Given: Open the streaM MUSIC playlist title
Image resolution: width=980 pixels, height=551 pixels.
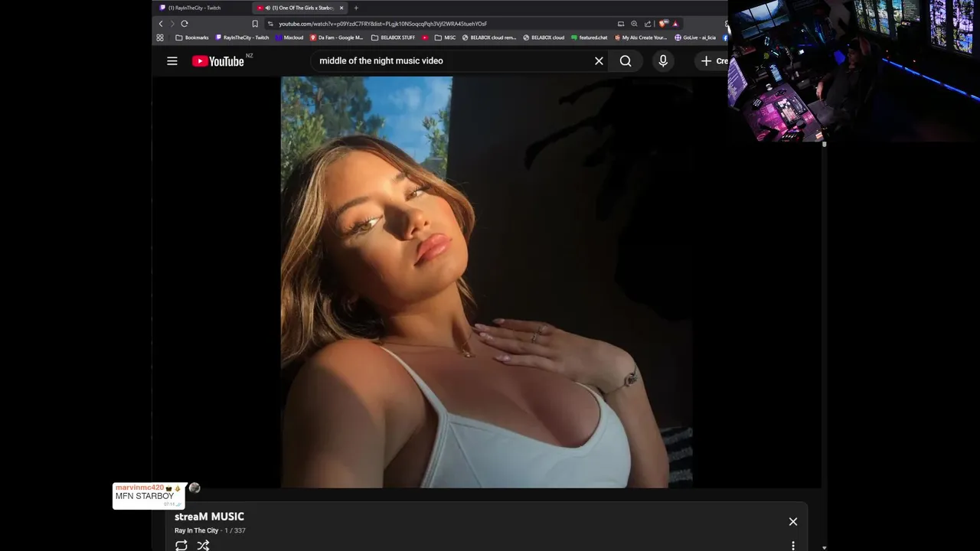Looking at the screenshot, I should [x=209, y=517].
